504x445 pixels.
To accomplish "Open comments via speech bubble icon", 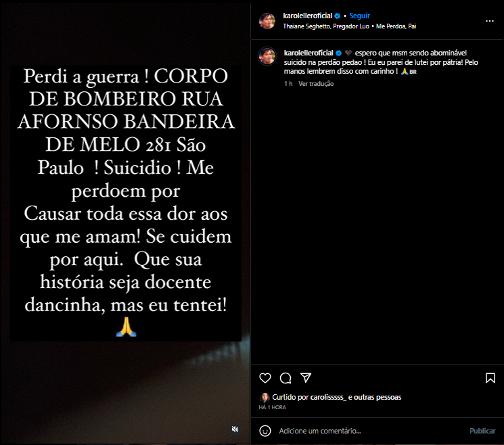I will (285, 378).
